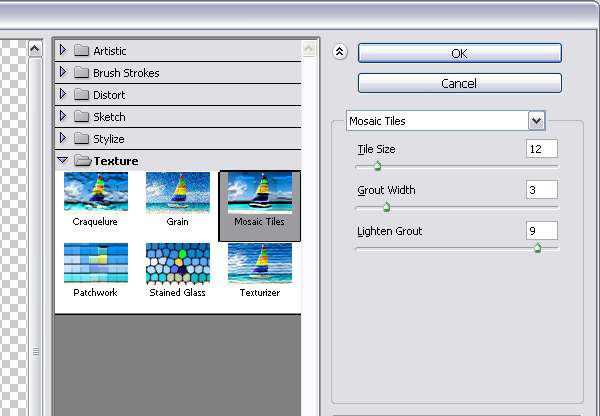The image size is (600, 416).
Task: Apply the Stained Glass filter thumbnail
Action: point(178,263)
